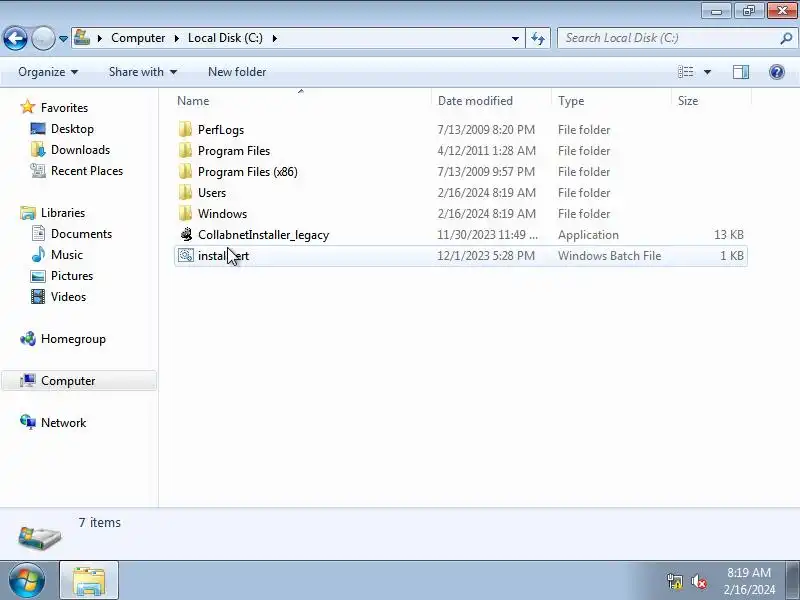The height and width of the screenshot is (600, 800).
Task: Open the view options dropdown arrow
Action: (x=707, y=72)
